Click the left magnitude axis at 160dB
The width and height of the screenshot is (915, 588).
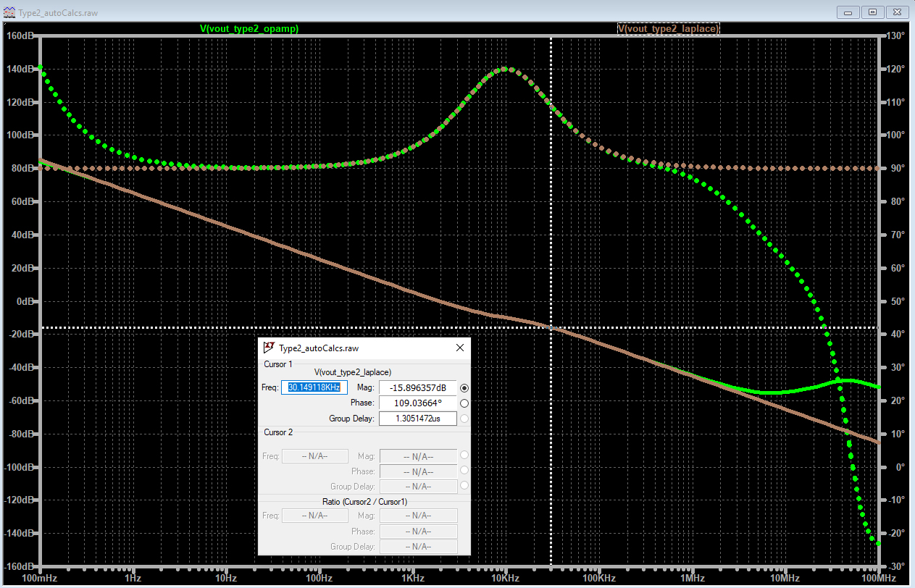click(x=20, y=35)
